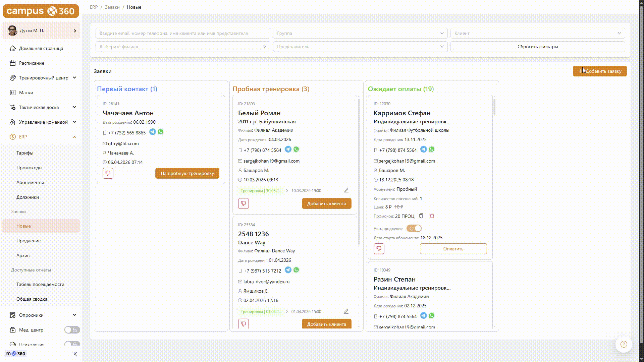Open the help question-mark button

click(624, 344)
